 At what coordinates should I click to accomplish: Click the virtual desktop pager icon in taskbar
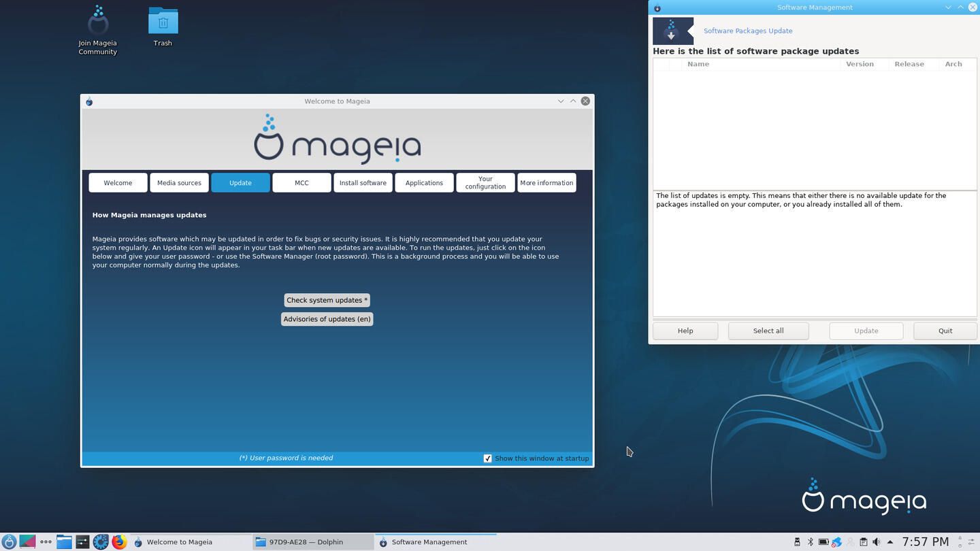pyautogui.click(x=27, y=542)
